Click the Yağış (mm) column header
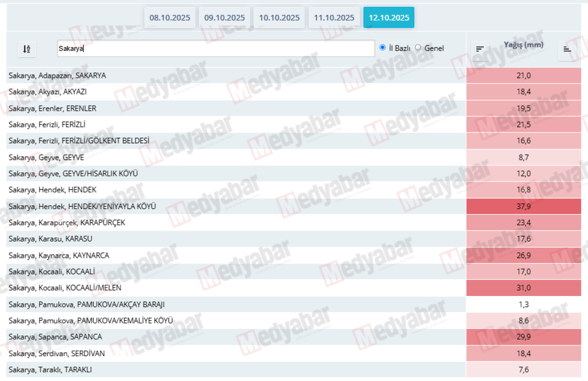This screenshot has width=588, height=381. click(523, 45)
